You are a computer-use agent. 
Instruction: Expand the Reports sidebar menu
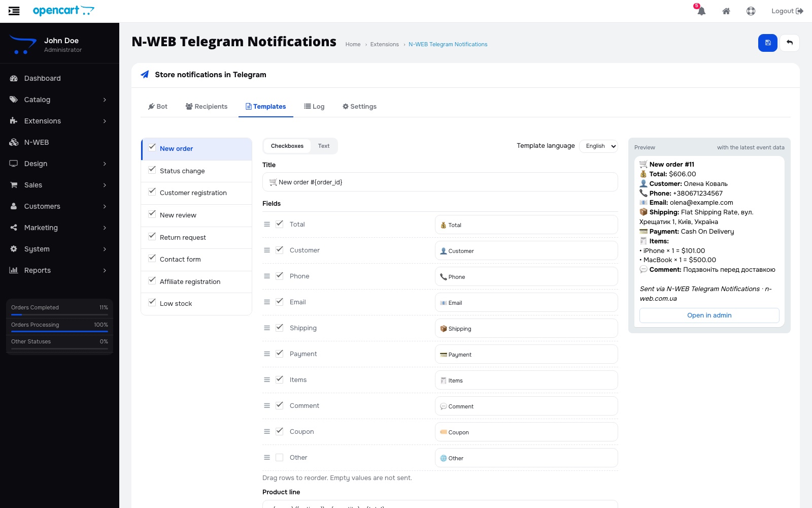click(x=59, y=270)
